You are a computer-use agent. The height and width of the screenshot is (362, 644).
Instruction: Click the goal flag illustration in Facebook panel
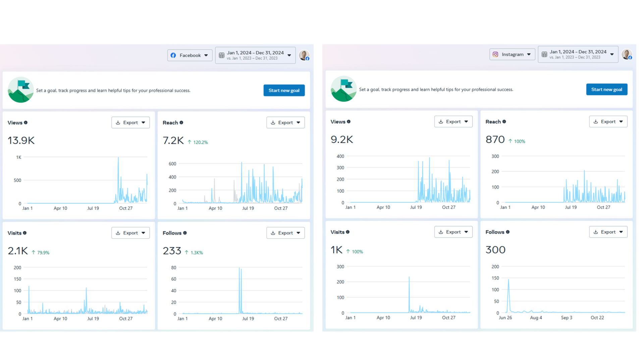(x=20, y=90)
